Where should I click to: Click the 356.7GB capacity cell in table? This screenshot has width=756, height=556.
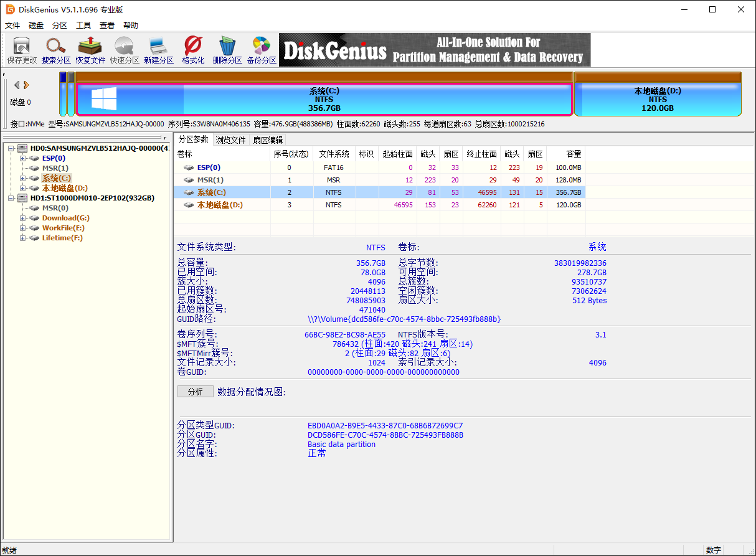click(x=566, y=192)
